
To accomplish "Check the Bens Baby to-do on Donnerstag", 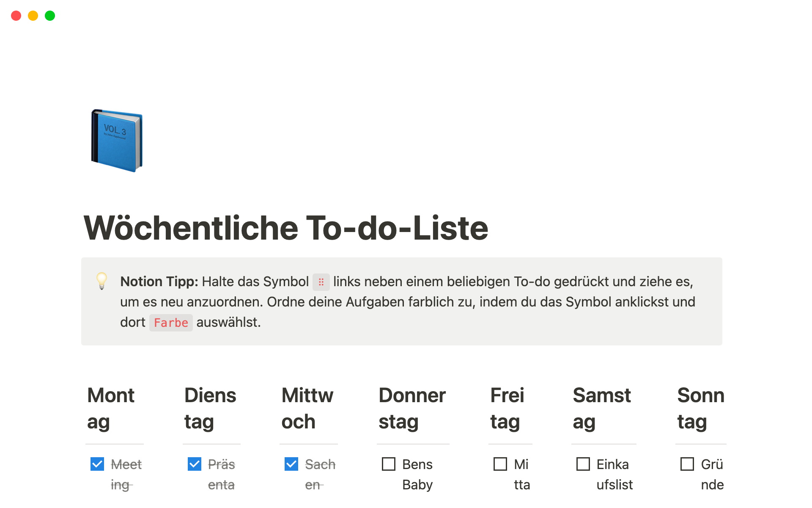I will pos(389,464).
